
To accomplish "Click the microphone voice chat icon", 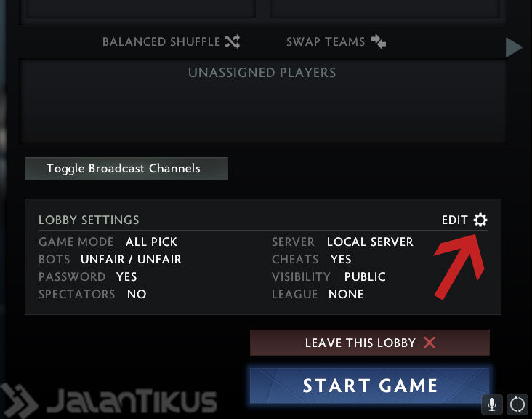I will 492,404.
